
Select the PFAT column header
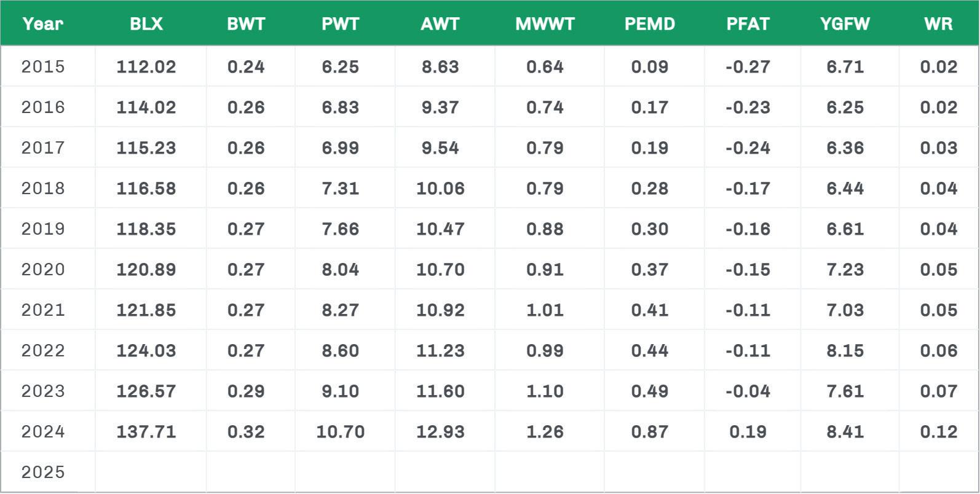[748, 24]
